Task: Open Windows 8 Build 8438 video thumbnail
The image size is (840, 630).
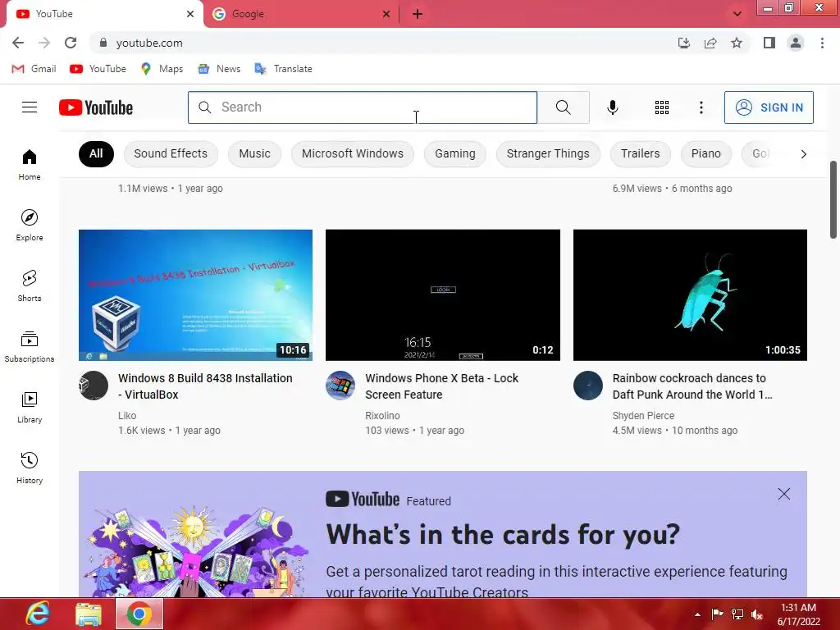Action: (195, 295)
